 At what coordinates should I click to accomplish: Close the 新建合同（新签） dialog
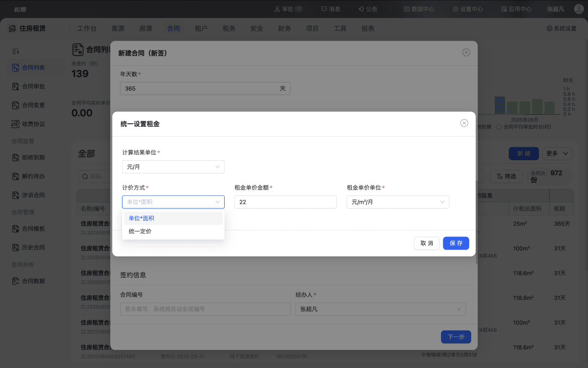click(466, 52)
